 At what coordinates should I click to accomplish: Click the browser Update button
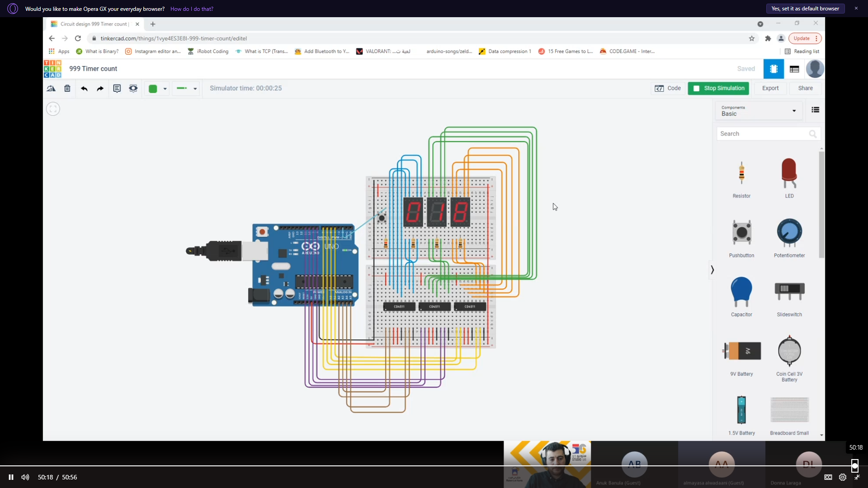click(805, 38)
